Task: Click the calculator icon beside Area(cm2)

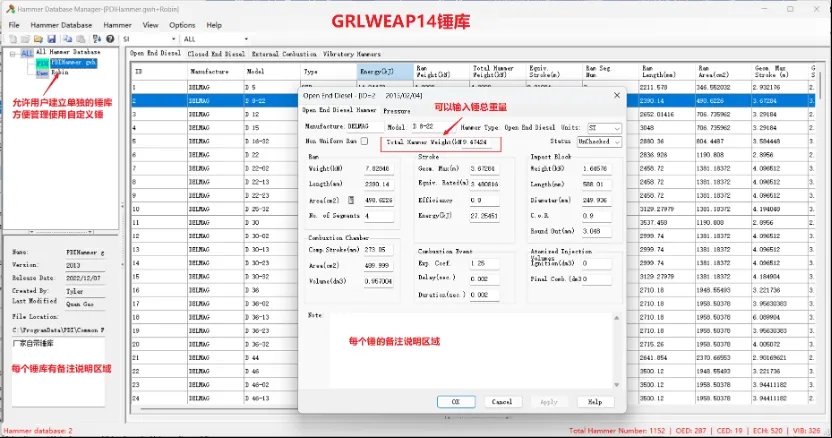Action: 350,200
